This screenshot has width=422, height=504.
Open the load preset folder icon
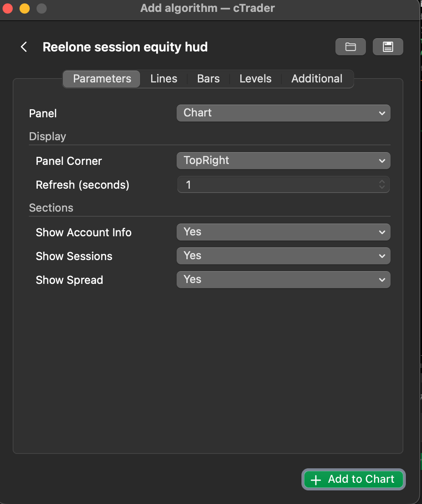350,47
